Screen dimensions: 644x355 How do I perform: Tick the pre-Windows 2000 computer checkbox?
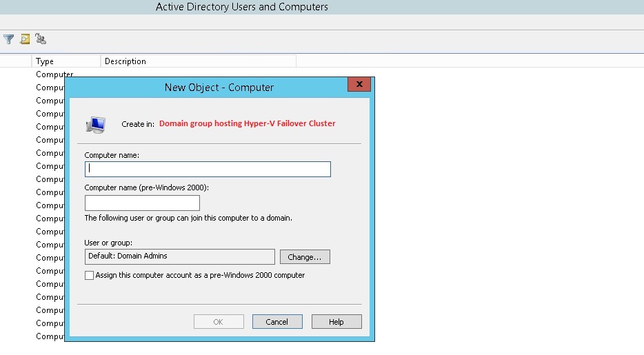(89, 275)
